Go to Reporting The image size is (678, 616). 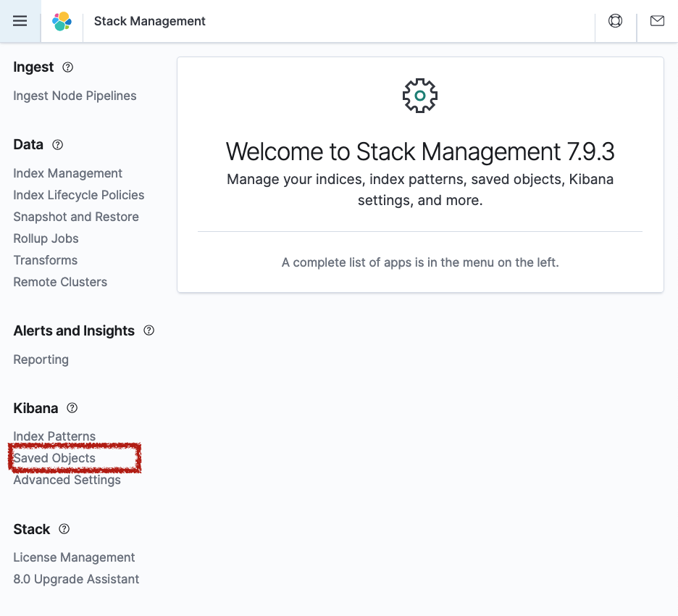click(41, 359)
